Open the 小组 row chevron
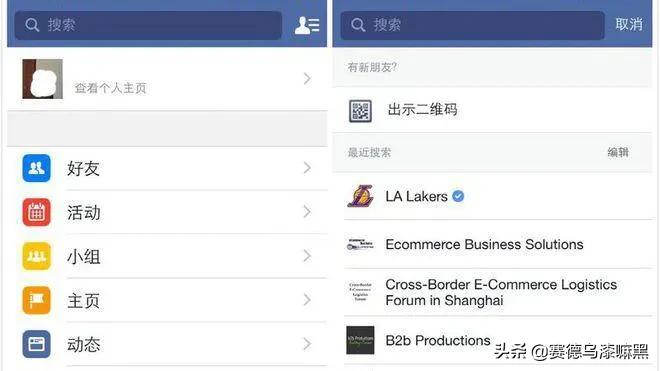660x371 pixels. [x=307, y=256]
